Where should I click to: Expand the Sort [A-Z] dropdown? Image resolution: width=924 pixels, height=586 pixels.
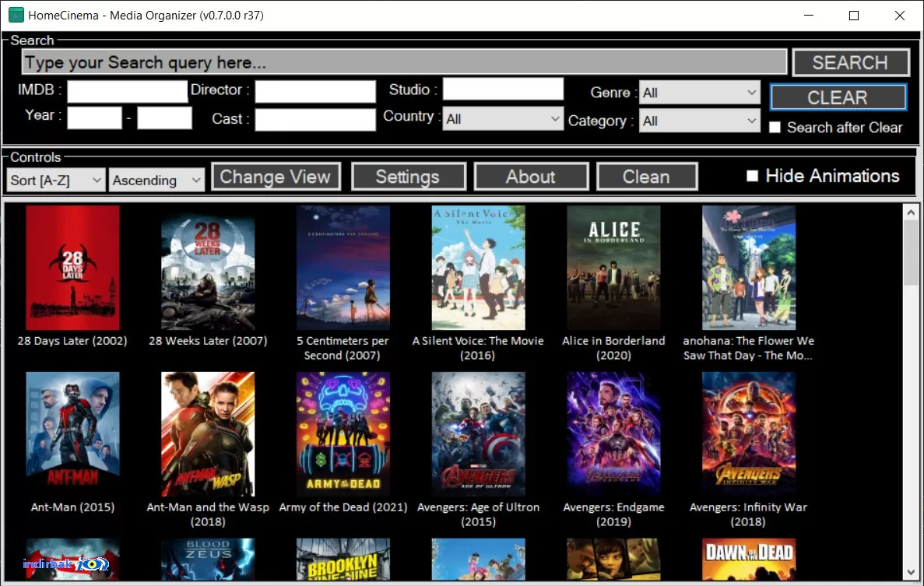click(56, 181)
